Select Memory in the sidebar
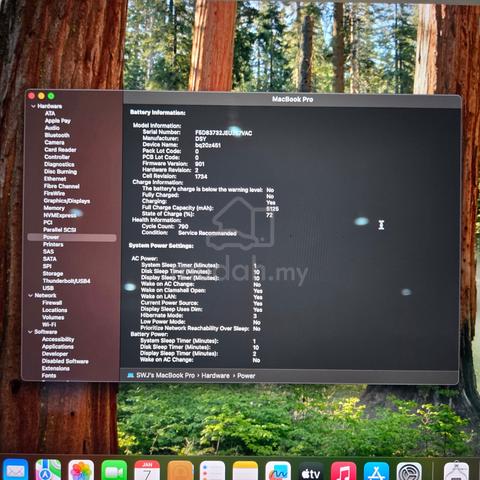The width and height of the screenshot is (480, 480). click(54, 208)
